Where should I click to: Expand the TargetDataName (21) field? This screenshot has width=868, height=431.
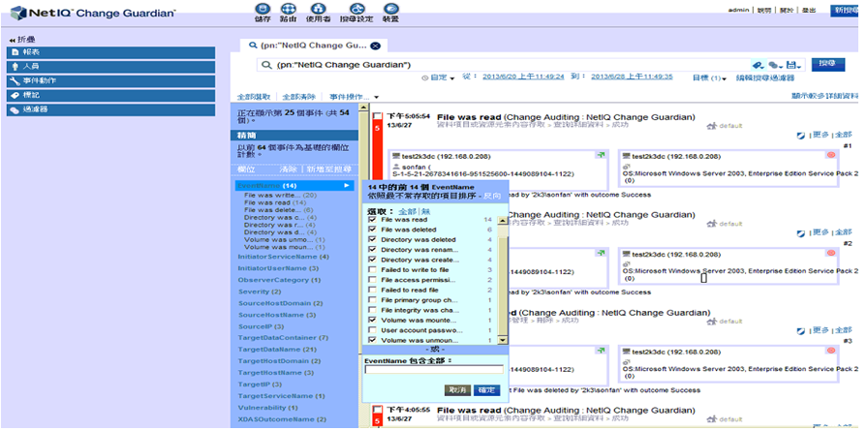click(277, 349)
